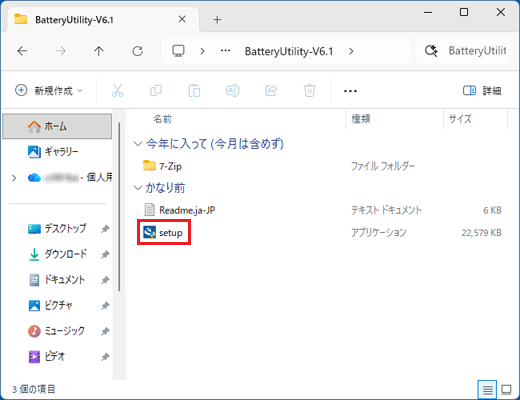
Task: Open ミュージック quick access folder
Action: 56,331
